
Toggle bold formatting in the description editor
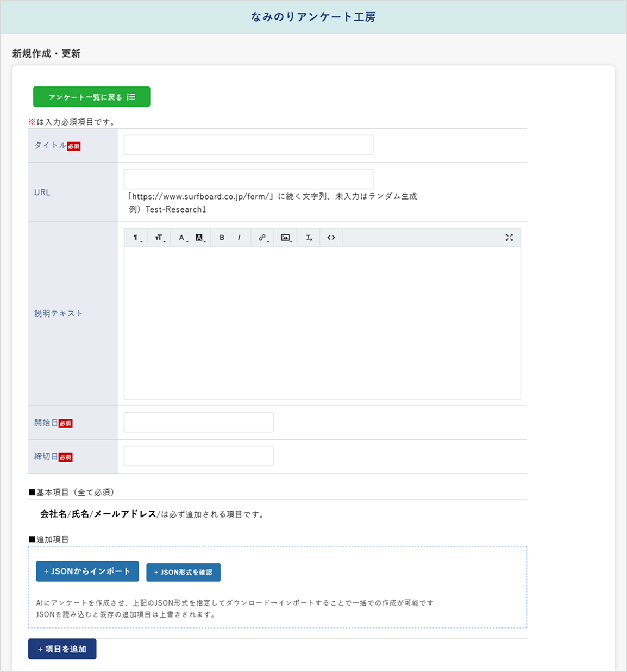pyautogui.click(x=222, y=238)
